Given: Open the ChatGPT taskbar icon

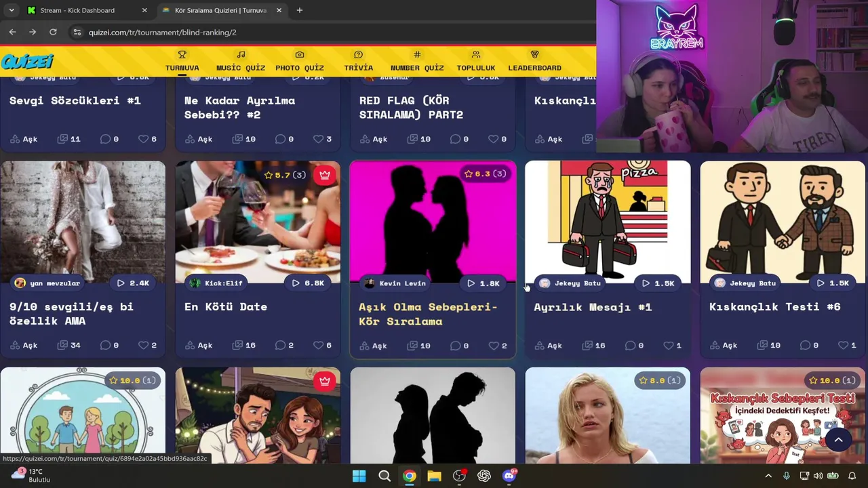Looking at the screenshot, I should [x=484, y=476].
